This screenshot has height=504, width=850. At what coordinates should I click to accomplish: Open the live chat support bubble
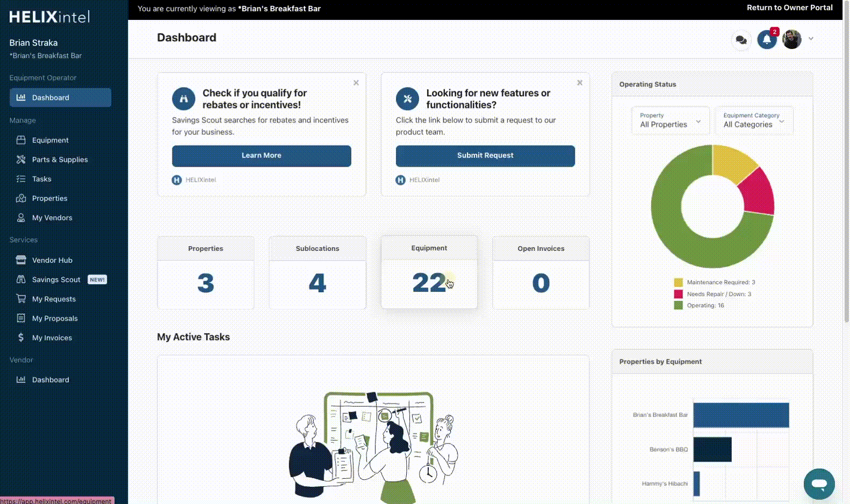[x=819, y=484]
